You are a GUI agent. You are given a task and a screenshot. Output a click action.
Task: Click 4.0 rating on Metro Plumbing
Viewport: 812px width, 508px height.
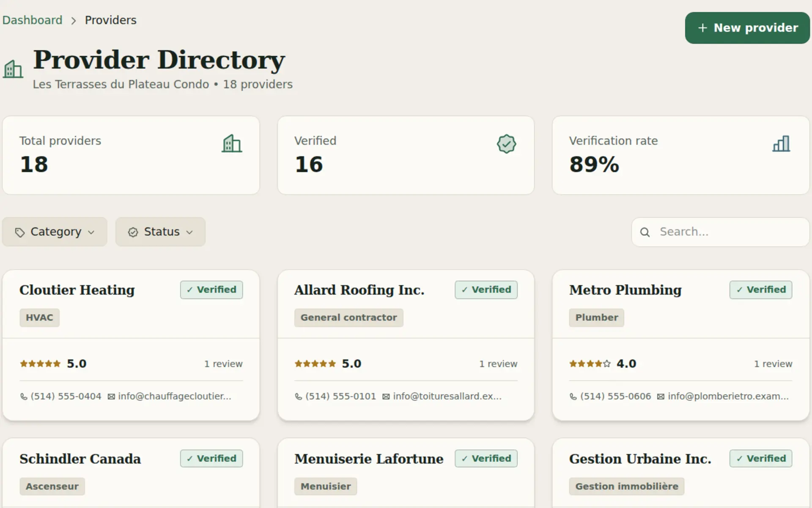[626, 364]
